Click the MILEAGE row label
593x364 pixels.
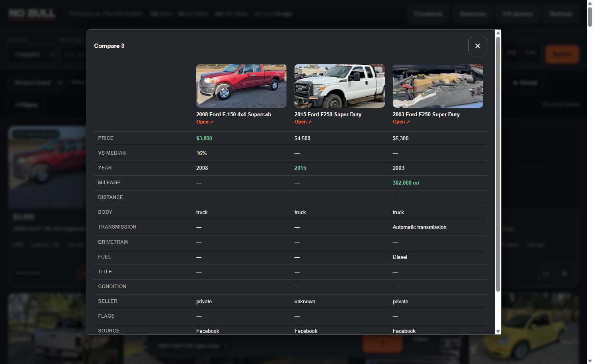coord(109,183)
